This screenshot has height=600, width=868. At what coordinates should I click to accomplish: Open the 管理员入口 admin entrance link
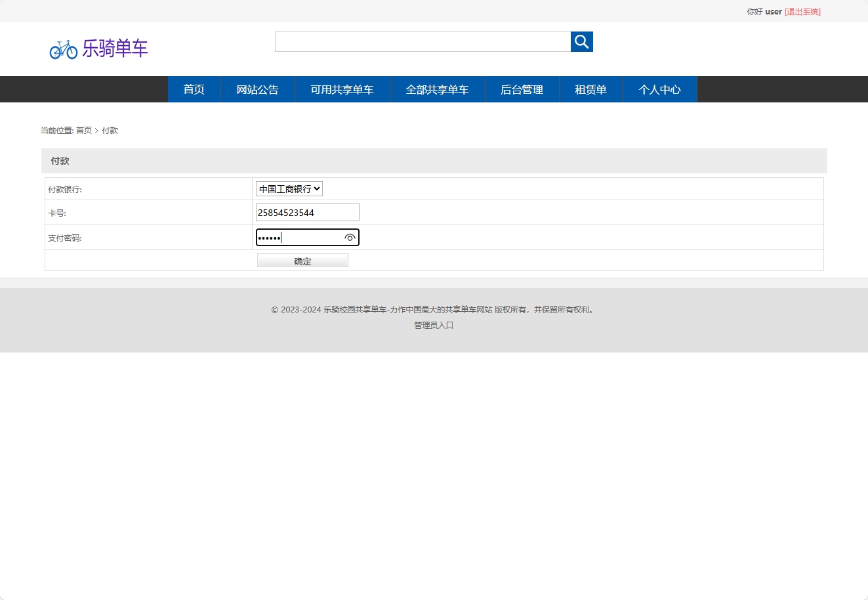coord(433,325)
